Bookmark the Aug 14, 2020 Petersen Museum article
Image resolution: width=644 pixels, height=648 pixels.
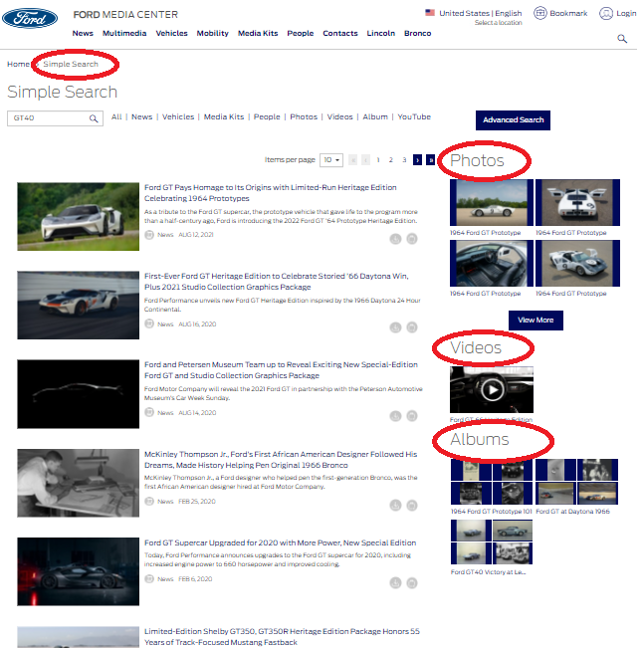click(x=412, y=416)
